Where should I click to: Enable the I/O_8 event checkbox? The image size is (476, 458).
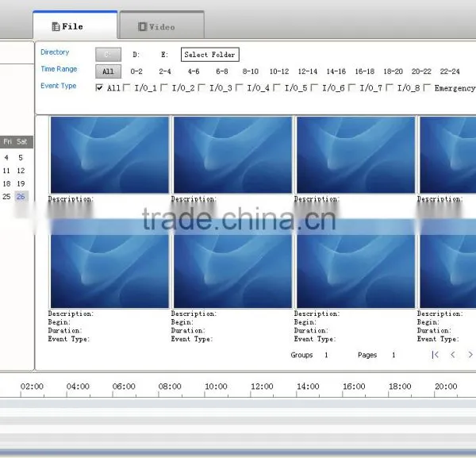(390, 88)
